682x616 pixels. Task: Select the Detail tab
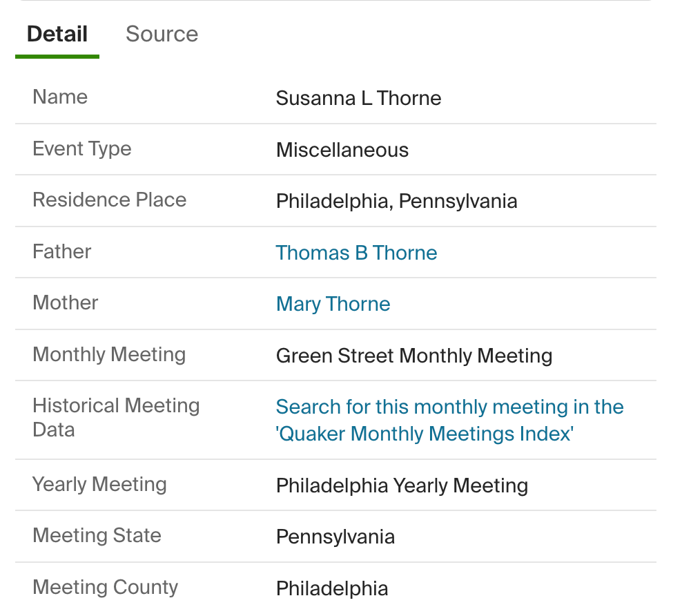57,34
